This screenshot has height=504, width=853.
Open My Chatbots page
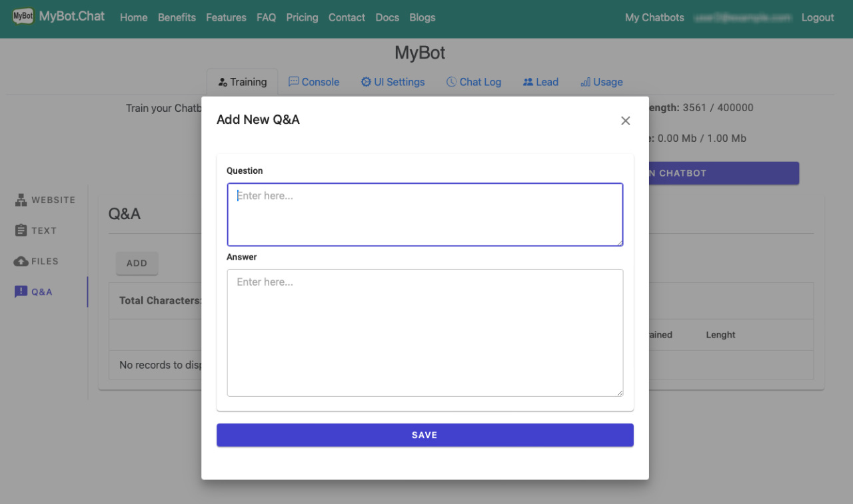[654, 17]
